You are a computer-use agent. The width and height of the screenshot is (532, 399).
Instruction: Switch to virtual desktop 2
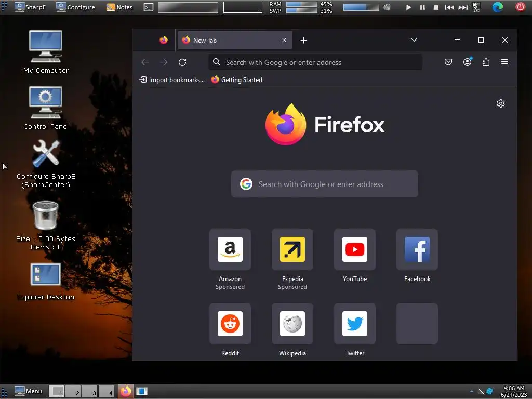pyautogui.click(x=73, y=391)
